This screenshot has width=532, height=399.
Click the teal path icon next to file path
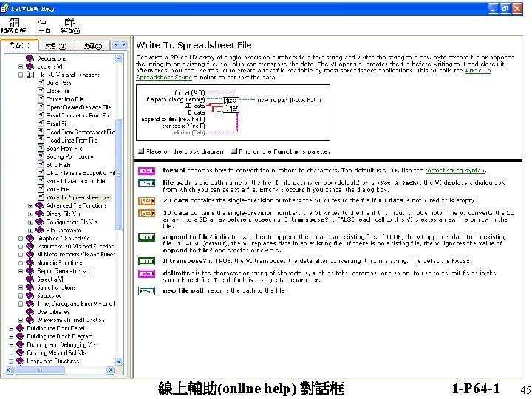pos(146,183)
